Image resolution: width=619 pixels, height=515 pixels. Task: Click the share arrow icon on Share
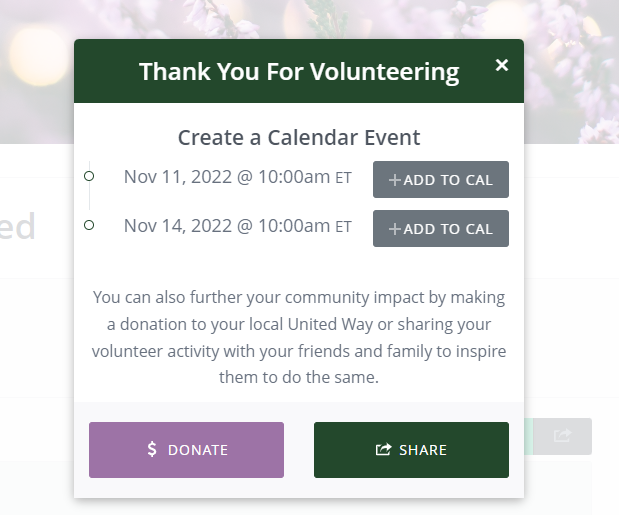click(x=383, y=449)
